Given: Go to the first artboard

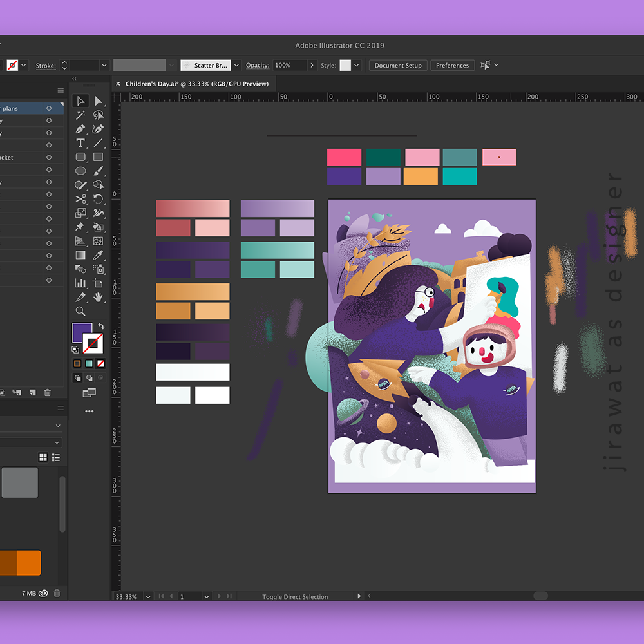Looking at the screenshot, I should click(161, 596).
